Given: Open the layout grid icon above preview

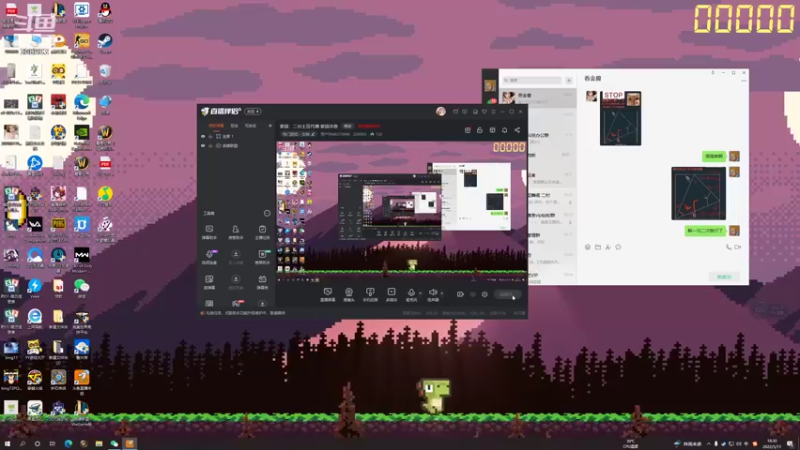Looking at the screenshot, I should coord(492,130).
